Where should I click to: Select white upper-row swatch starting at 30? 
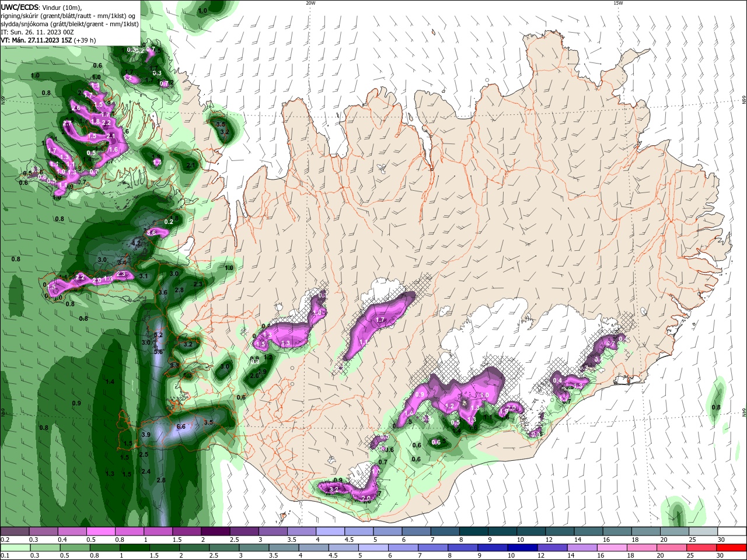pyautogui.click(x=732, y=531)
